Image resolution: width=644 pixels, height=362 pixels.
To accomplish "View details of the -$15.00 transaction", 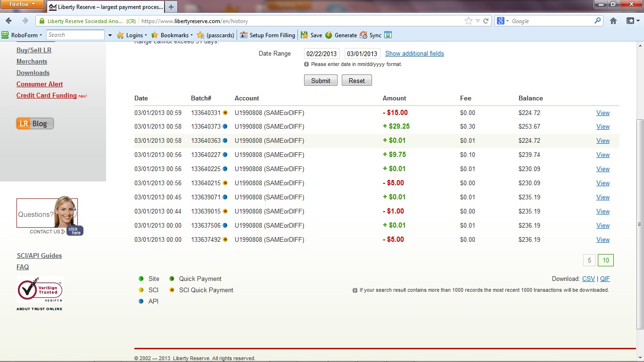I will (x=603, y=113).
